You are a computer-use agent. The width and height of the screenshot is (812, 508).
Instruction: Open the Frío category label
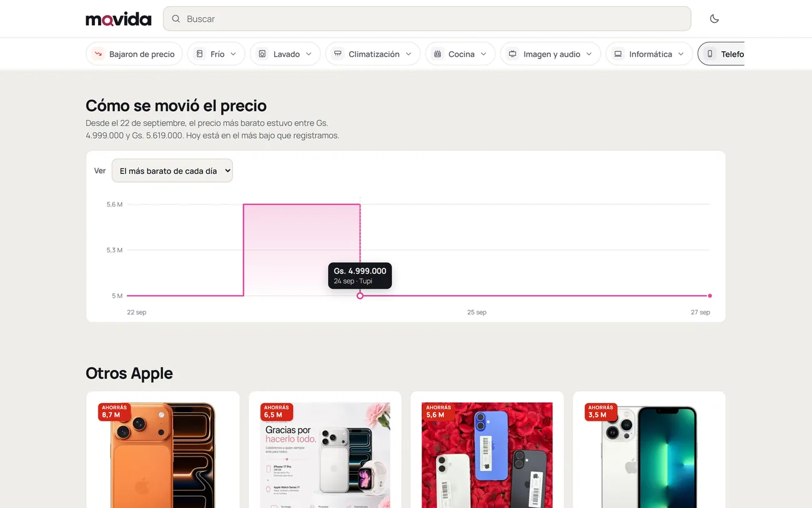click(x=217, y=54)
